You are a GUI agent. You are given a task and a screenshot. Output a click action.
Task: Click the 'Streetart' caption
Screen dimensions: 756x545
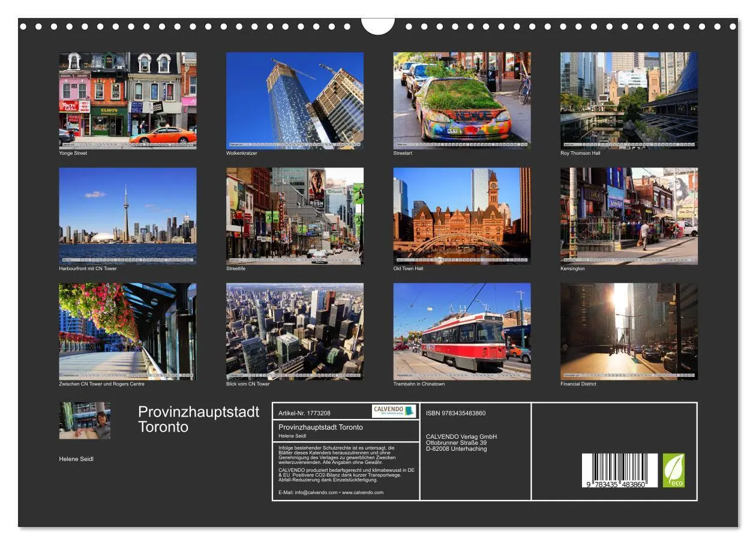click(403, 153)
